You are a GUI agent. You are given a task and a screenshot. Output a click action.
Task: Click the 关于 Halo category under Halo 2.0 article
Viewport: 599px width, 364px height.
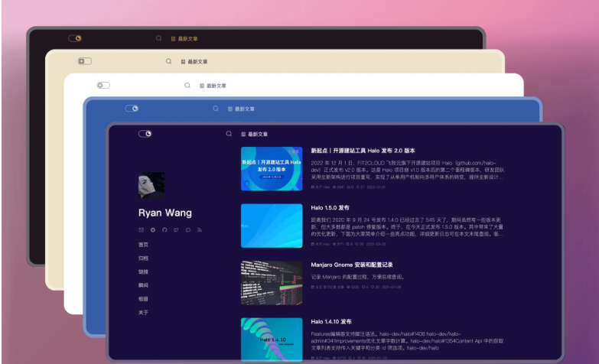pyautogui.click(x=321, y=187)
